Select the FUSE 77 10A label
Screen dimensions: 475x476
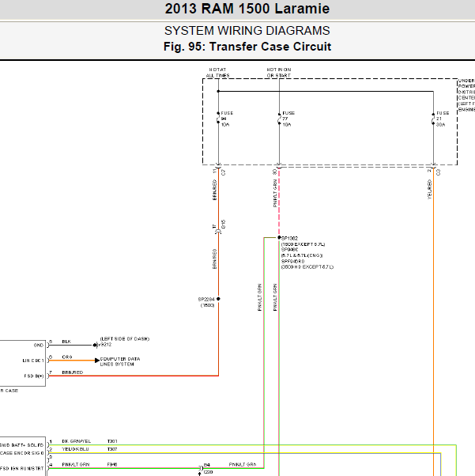pyautogui.click(x=288, y=119)
